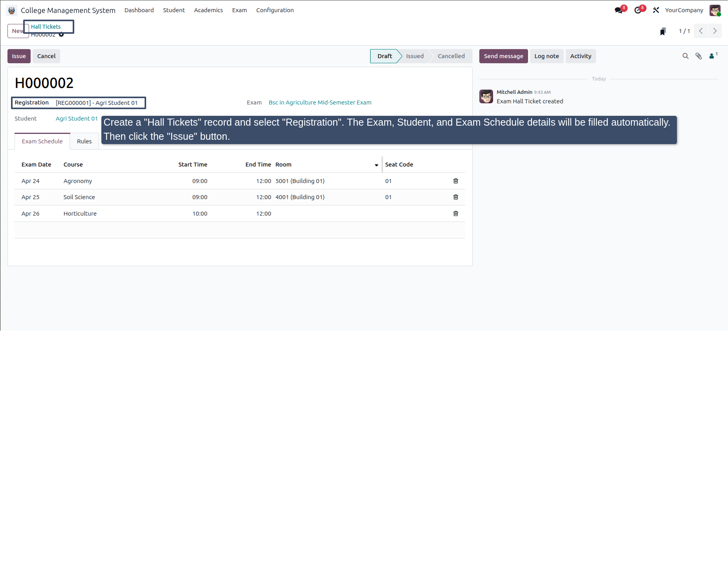Click the pager counter 1 / 1
Viewport: 728px width, 578px height.
tap(684, 31)
